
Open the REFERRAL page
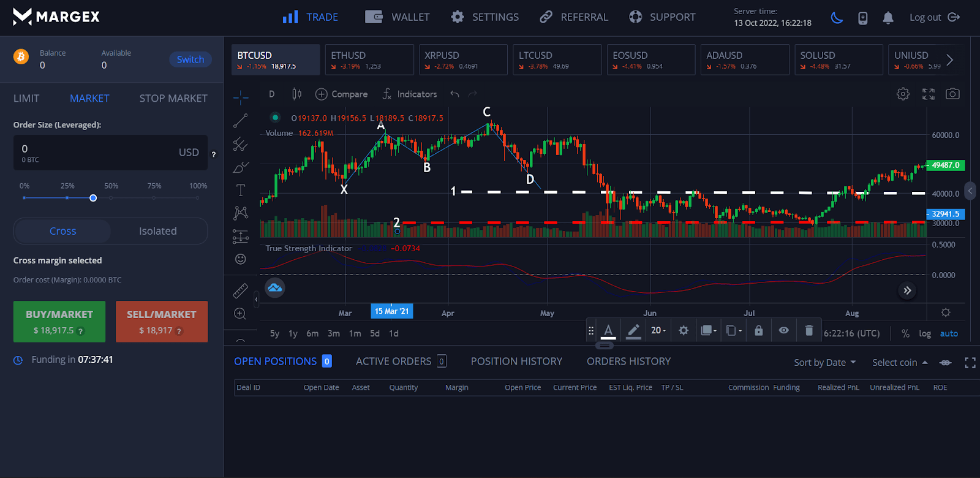574,17
